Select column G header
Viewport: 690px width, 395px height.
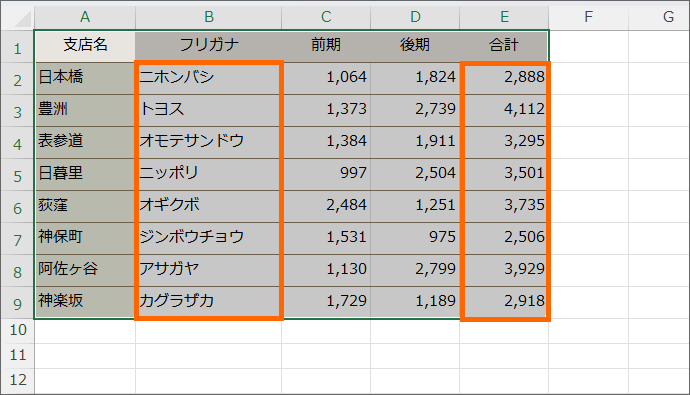point(659,17)
